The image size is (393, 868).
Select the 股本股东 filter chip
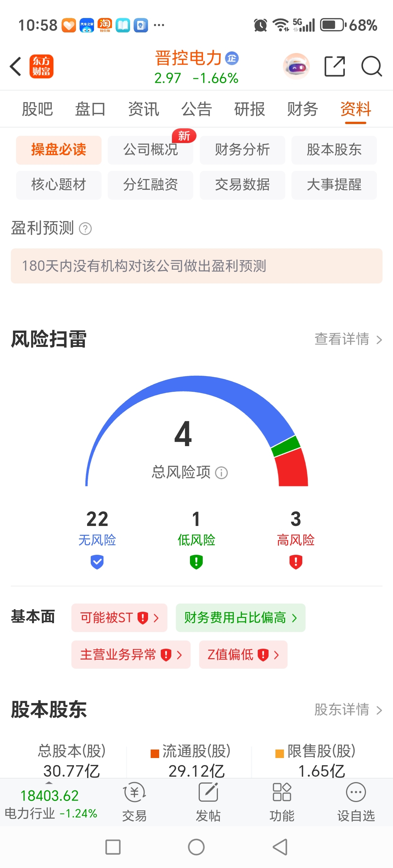click(x=334, y=150)
